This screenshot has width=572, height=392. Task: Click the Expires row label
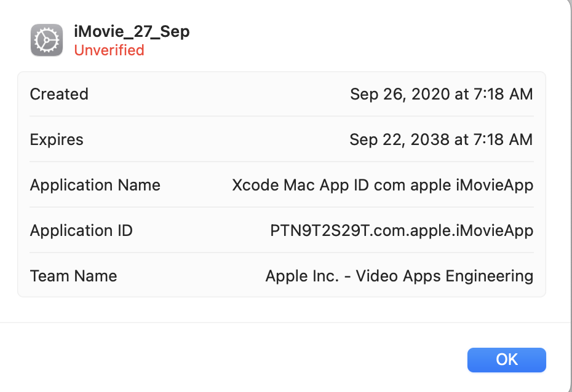tap(57, 139)
